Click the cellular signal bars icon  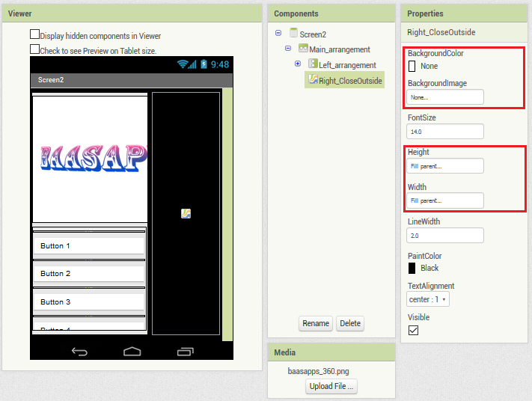click(x=192, y=64)
